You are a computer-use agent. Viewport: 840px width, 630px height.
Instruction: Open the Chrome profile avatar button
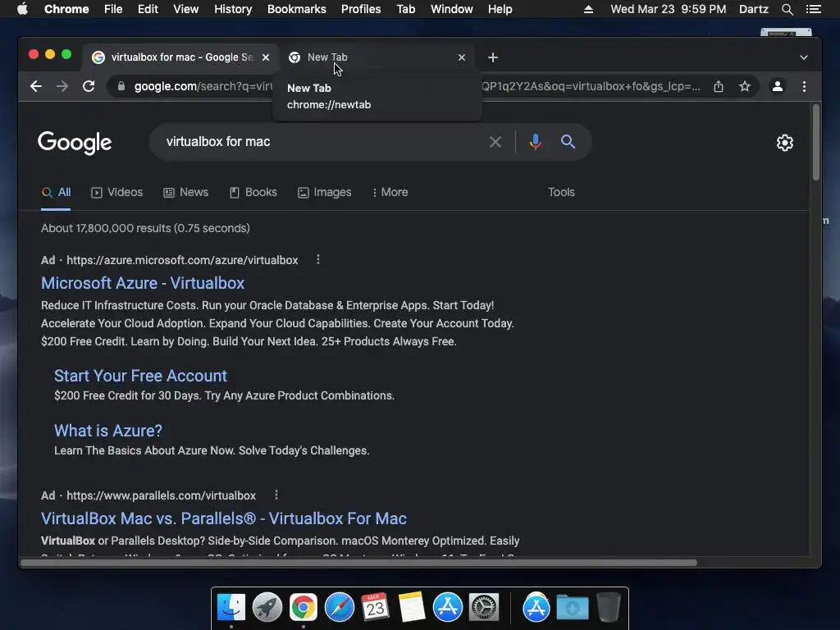click(x=778, y=86)
